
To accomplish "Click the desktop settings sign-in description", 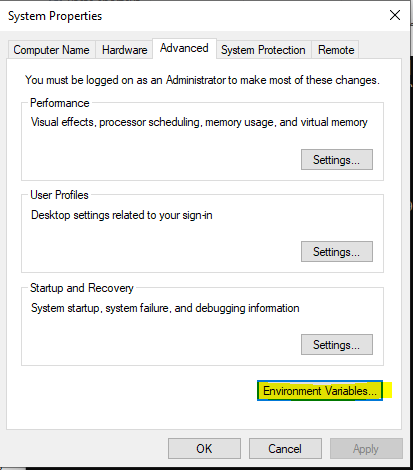I will (122, 215).
